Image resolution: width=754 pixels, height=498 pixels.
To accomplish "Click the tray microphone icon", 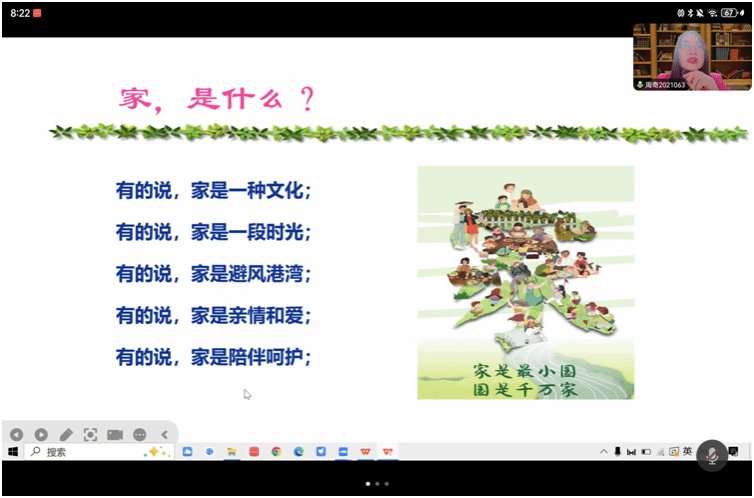I will click(x=618, y=452).
